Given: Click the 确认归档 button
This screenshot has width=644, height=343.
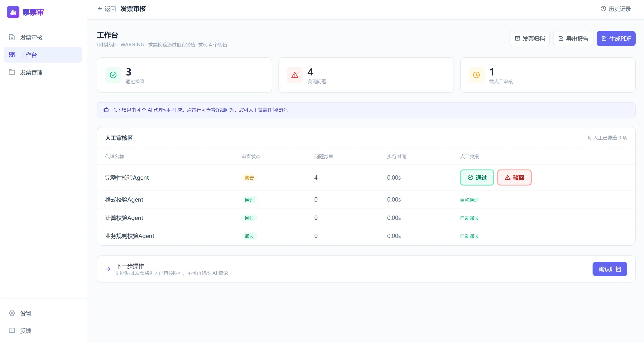Looking at the screenshot, I should (x=610, y=269).
